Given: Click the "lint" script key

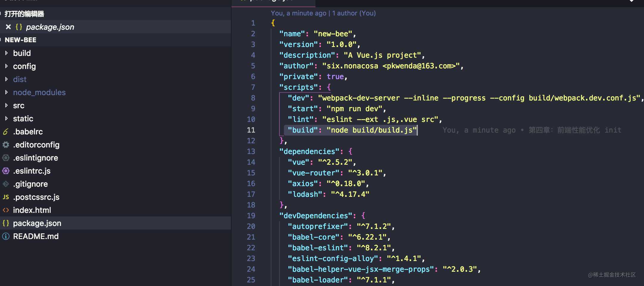Looking at the screenshot, I should point(301,119).
